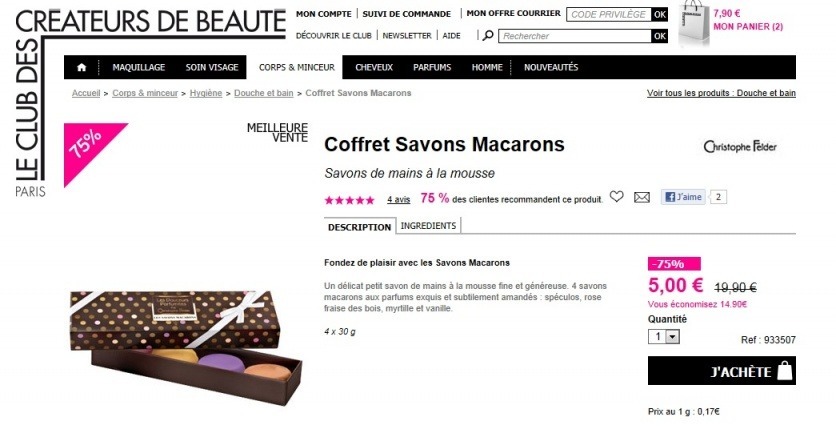Image resolution: width=836 pixels, height=433 pixels.
Task: Go to the home icon in navigation bar
Action: (82, 67)
